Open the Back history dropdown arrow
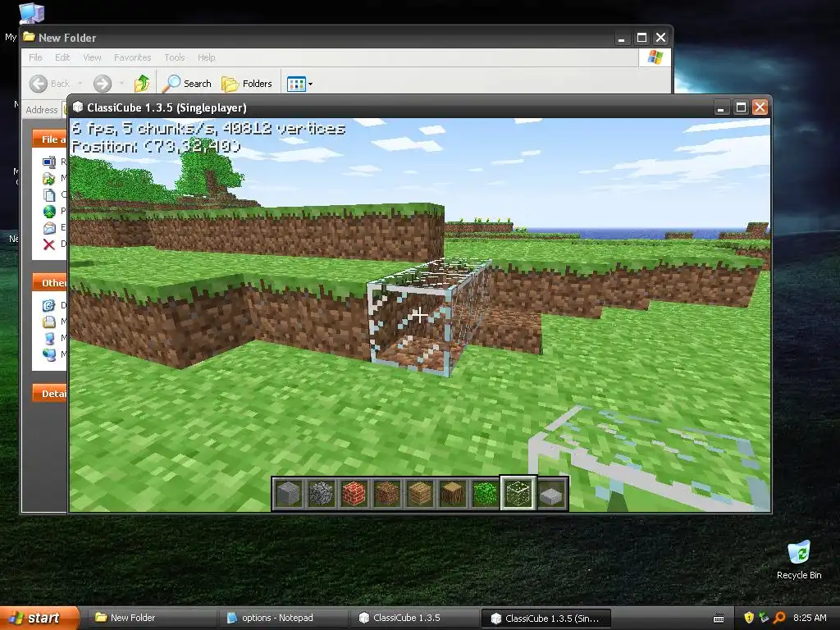The width and height of the screenshot is (840, 630). pos(80,84)
